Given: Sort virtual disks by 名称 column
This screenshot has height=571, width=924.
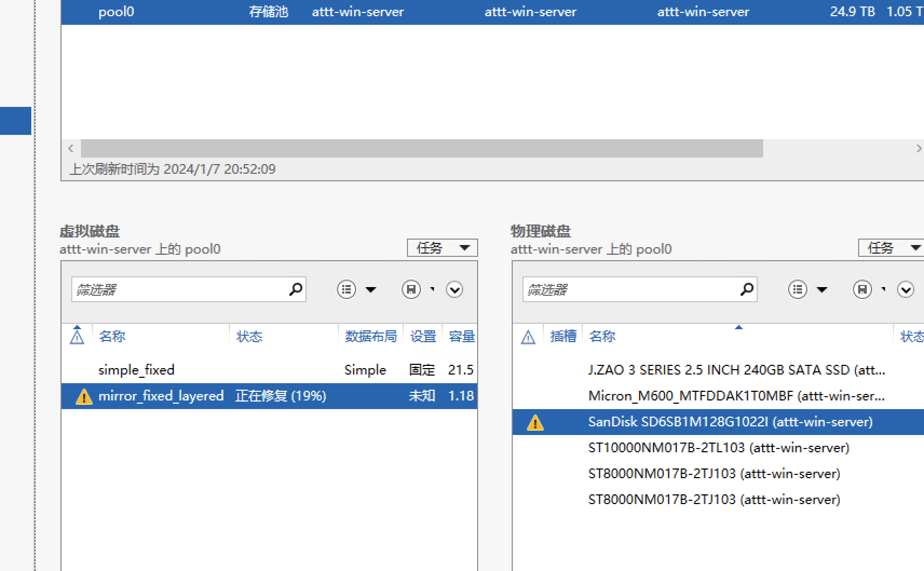Looking at the screenshot, I should pyautogui.click(x=112, y=336).
